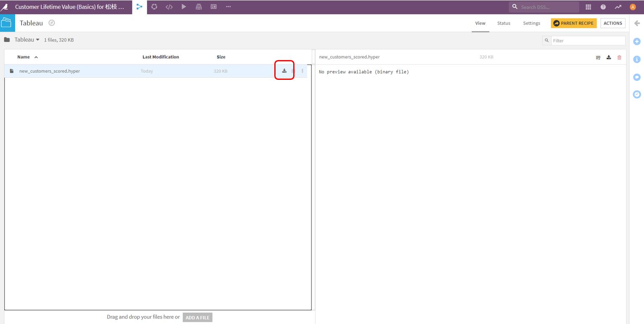Viewport: 644px width, 324px height.
Task: Open the info details icon in right sidebar
Action: tap(637, 59)
